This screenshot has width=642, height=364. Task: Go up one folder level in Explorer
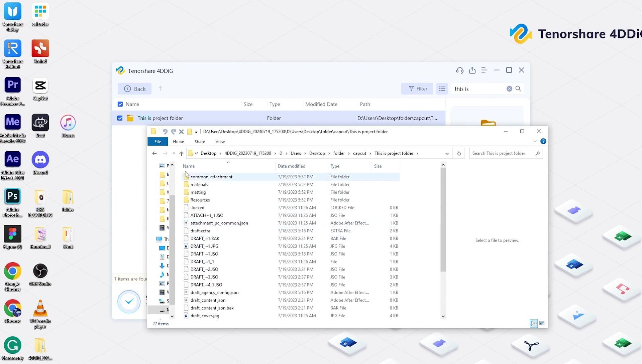(181, 153)
